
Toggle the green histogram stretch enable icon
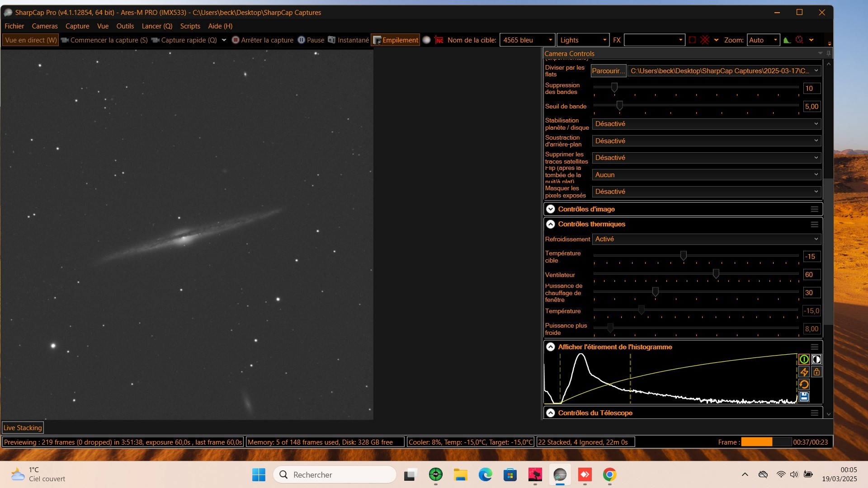tap(804, 359)
